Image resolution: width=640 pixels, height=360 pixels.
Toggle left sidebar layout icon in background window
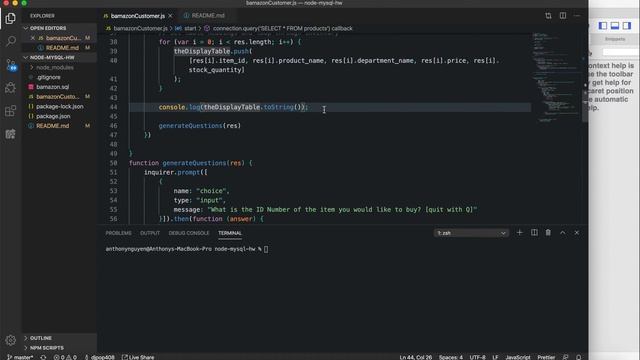point(603,26)
